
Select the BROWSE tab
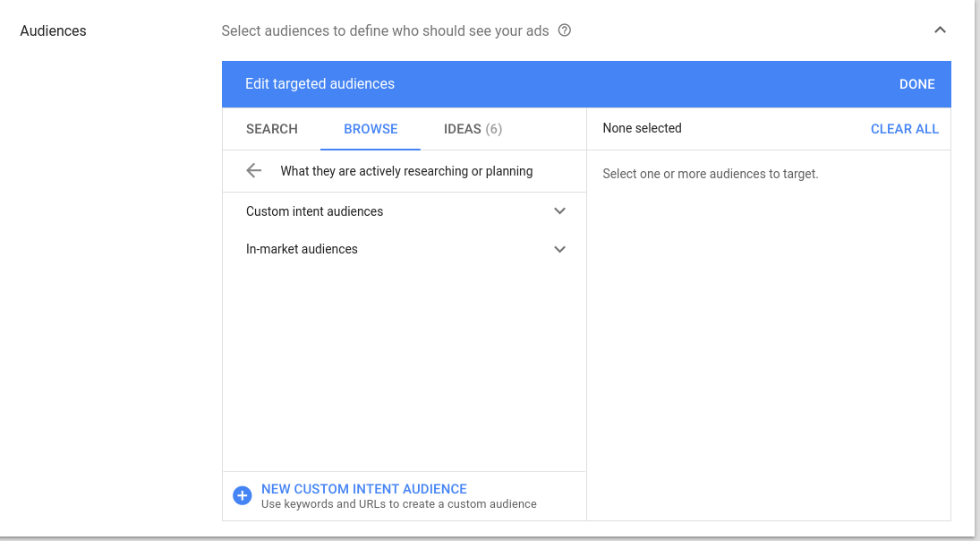coord(370,129)
